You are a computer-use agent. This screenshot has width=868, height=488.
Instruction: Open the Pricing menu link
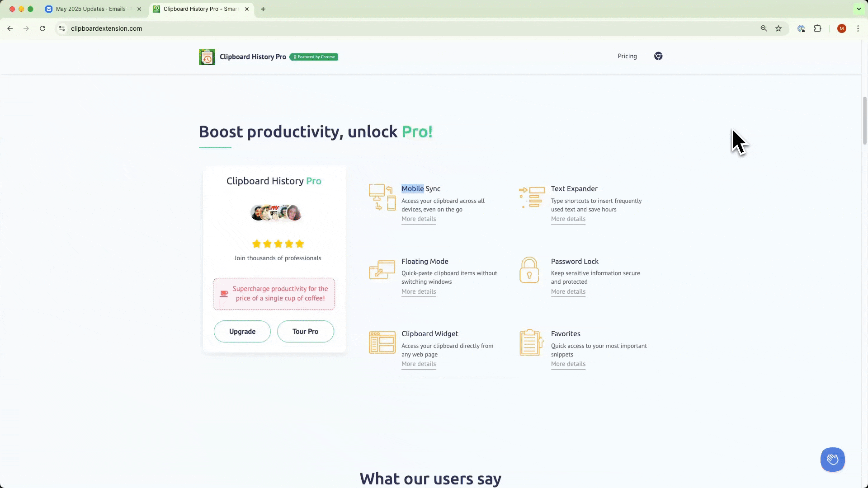click(627, 56)
